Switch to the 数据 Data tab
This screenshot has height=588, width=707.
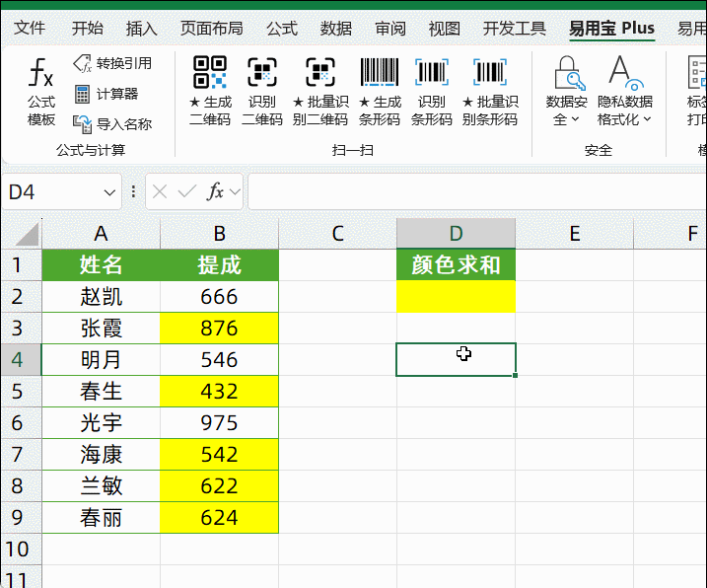336,28
